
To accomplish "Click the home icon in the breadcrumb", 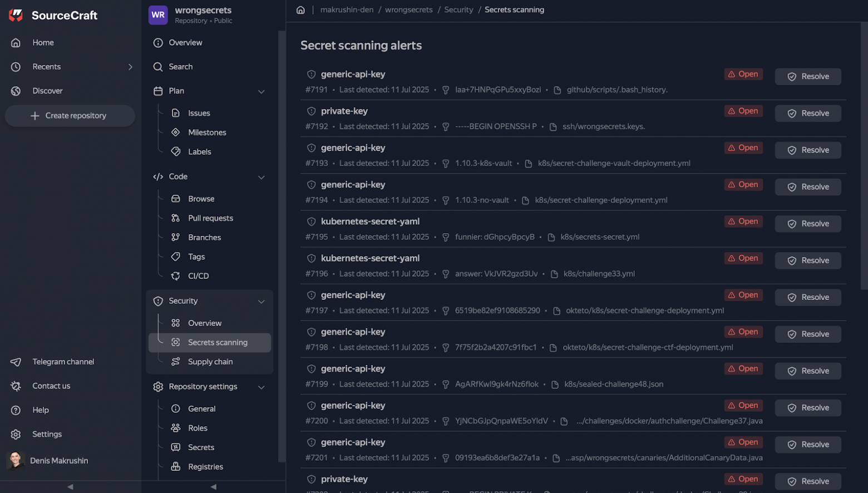I will (x=300, y=10).
